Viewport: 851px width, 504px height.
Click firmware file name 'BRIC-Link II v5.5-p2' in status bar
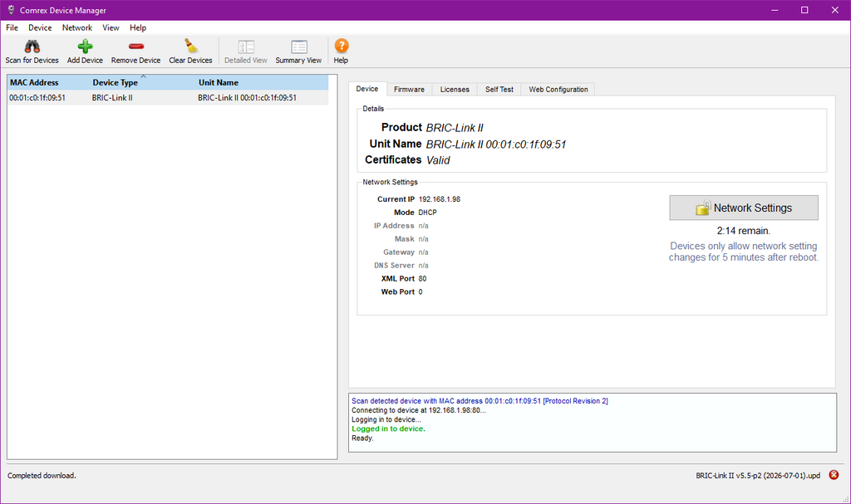pos(758,476)
